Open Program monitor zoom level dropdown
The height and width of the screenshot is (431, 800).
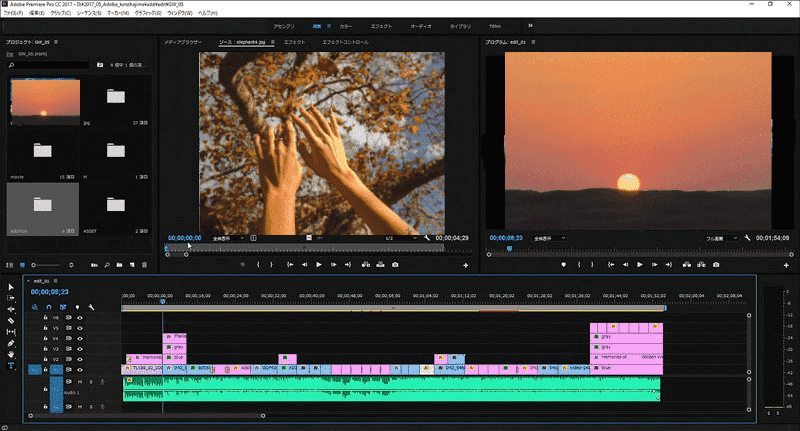click(548, 238)
